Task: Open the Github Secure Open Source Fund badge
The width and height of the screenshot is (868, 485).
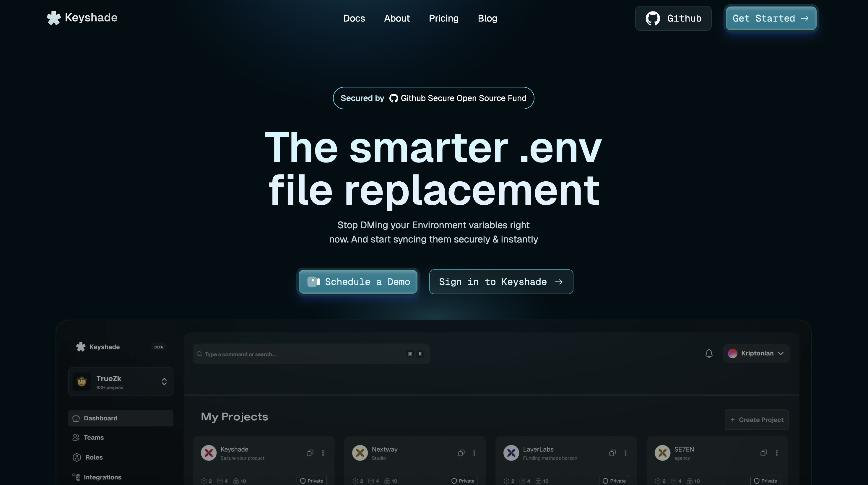Action: [433, 98]
